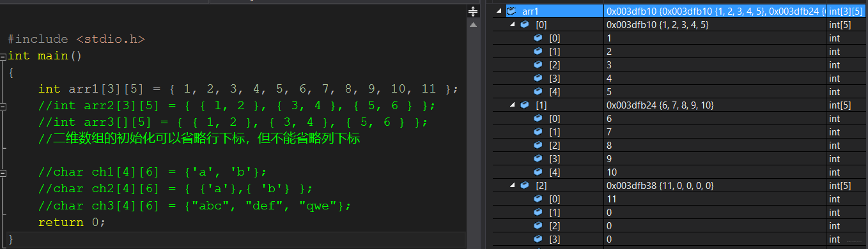Click the Chinese comment line about 二维数组
Screen dimensions: 868x249
(199, 139)
